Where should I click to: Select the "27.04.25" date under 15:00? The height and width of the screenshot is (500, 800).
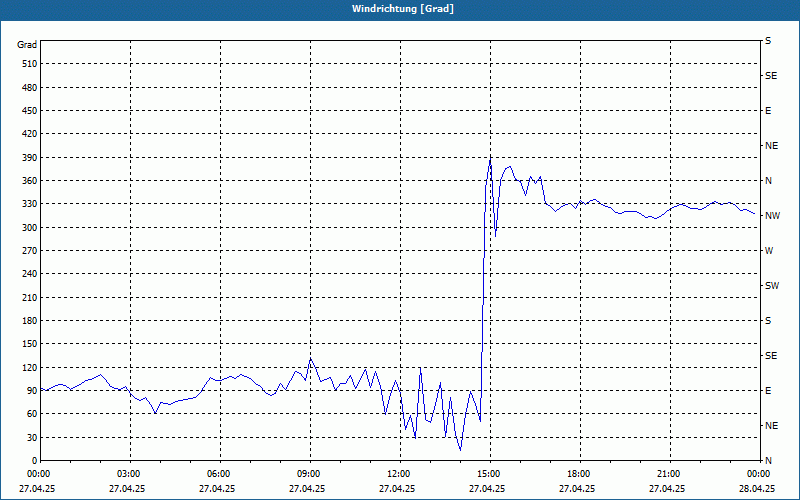pyautogui.click(x=487, y=489)
